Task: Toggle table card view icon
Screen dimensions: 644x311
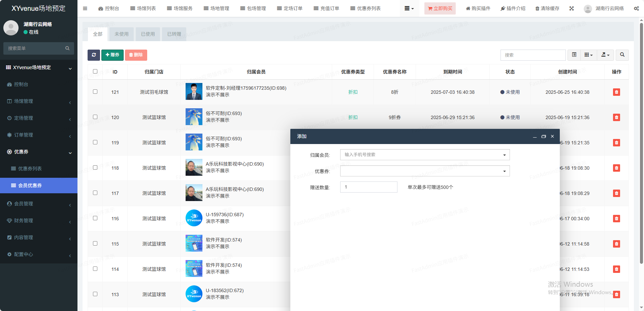Action: tap(574, 55)
